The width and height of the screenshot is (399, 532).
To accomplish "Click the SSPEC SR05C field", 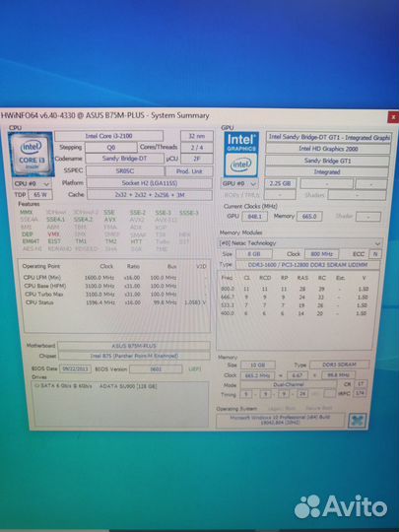I will [125, 171].
